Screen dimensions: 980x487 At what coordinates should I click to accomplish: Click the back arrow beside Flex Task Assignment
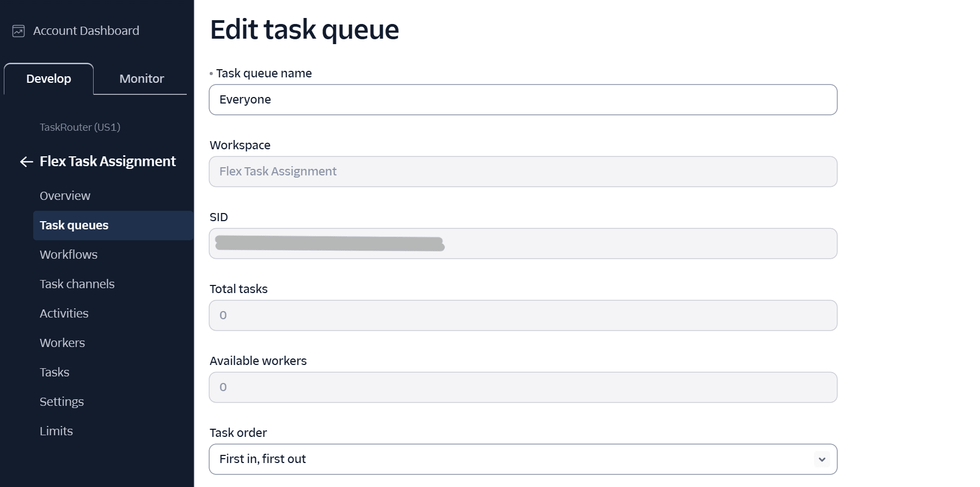(26, 161)
